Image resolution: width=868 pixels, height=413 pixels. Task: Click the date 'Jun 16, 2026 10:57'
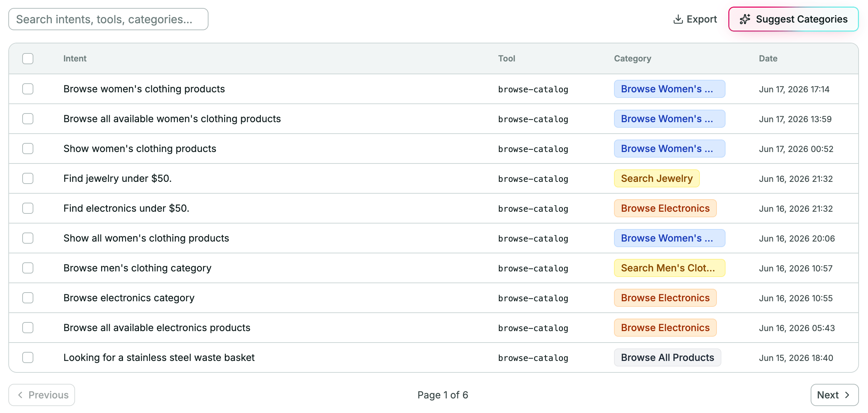click(x=796, y=269)
